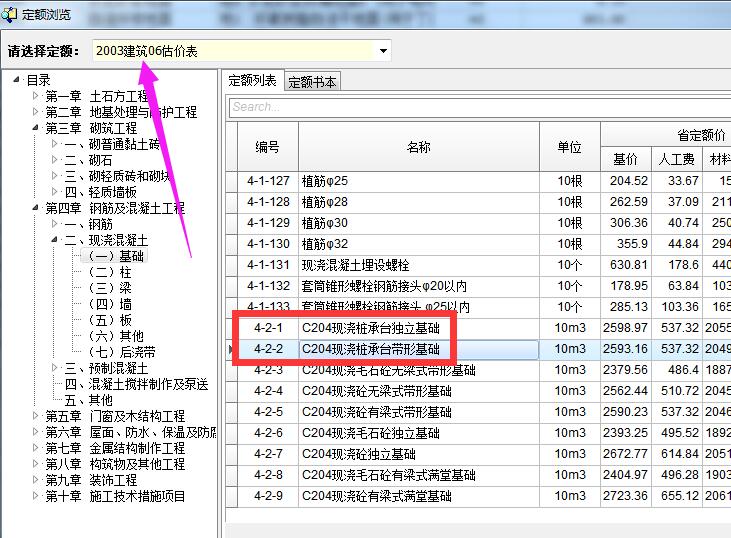This screenshot has width=731, height=538.
Task: Select row 4-1-130 植筋φ32
Action: click(x=478, y=244)
